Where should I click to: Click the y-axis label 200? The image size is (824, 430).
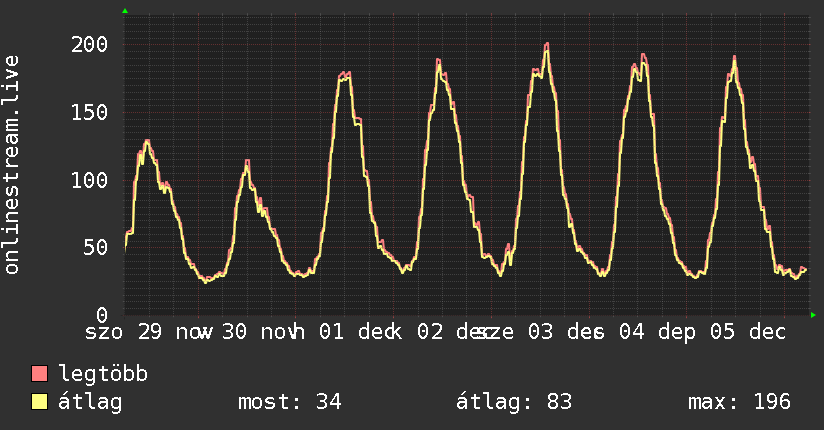89,44
